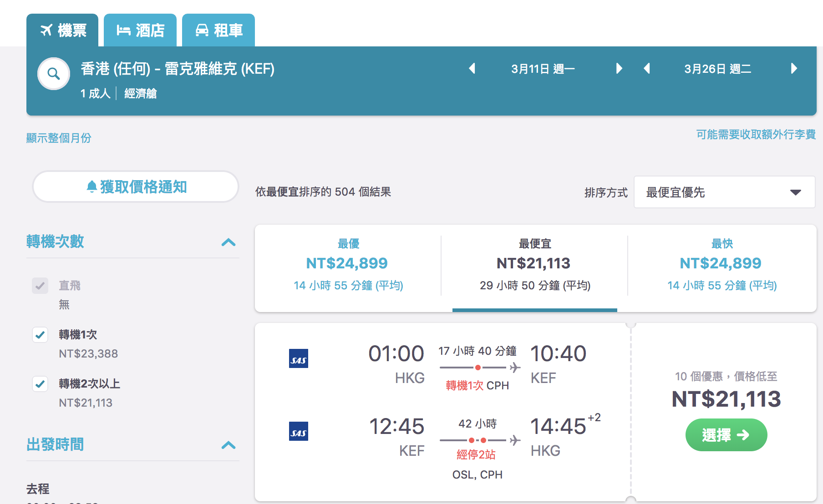Click the 依最便宜排序的 504 個結果 text
This screenshot has width=823, height=504.
point(323,192)
